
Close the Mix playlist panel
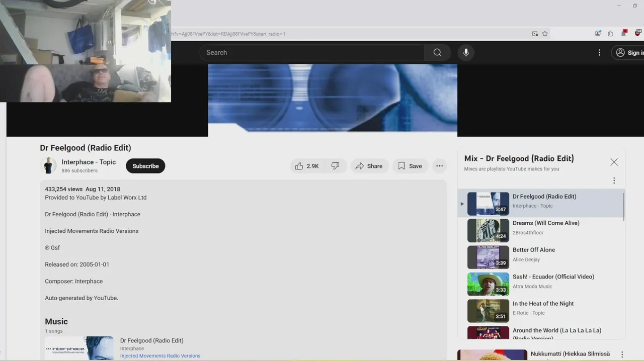(614, 162)
